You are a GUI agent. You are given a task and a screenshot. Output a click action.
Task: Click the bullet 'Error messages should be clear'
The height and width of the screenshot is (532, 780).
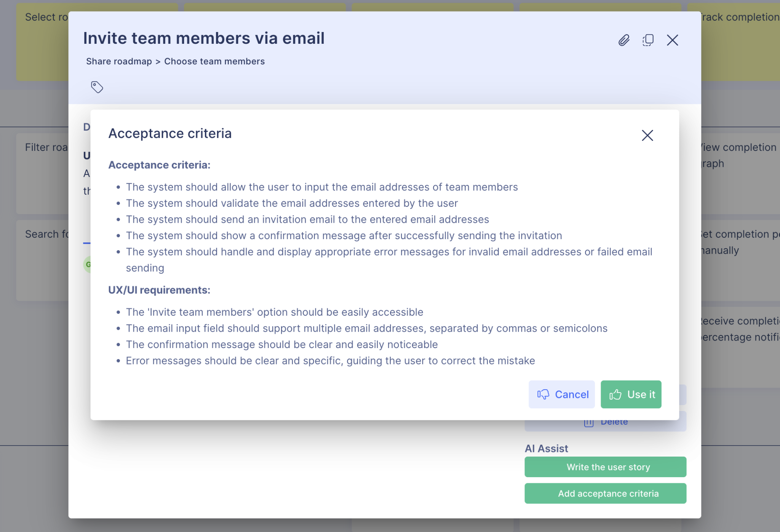point(330,361)
